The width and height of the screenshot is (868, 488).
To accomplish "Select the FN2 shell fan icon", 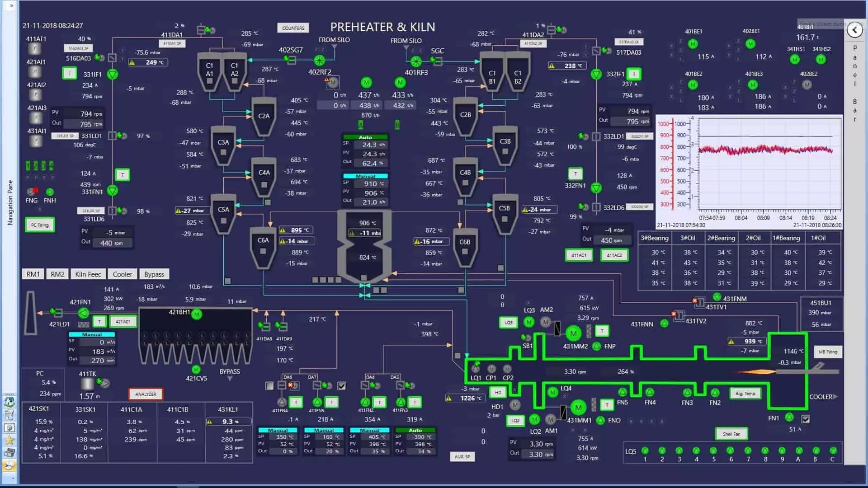I will pos(715,392).
